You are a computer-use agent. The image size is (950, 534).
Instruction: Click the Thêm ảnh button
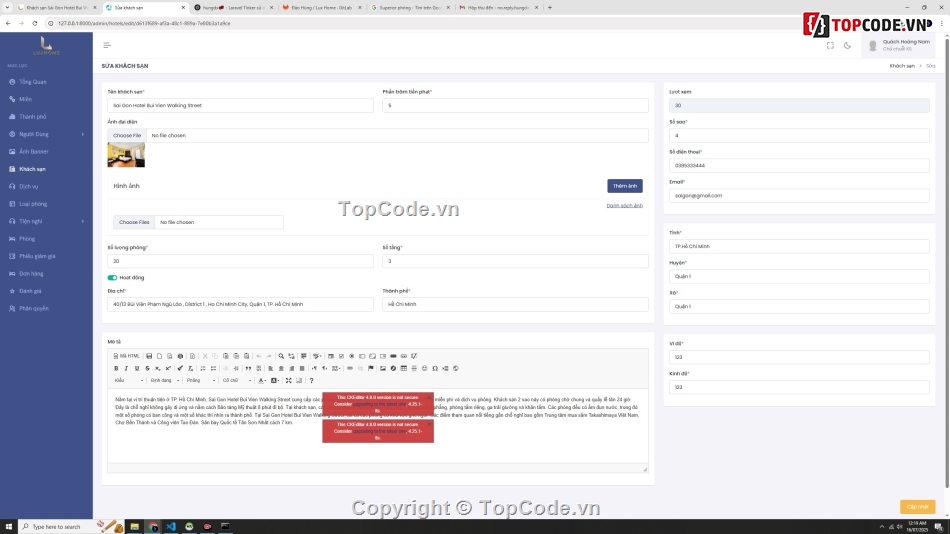[624, 186]
